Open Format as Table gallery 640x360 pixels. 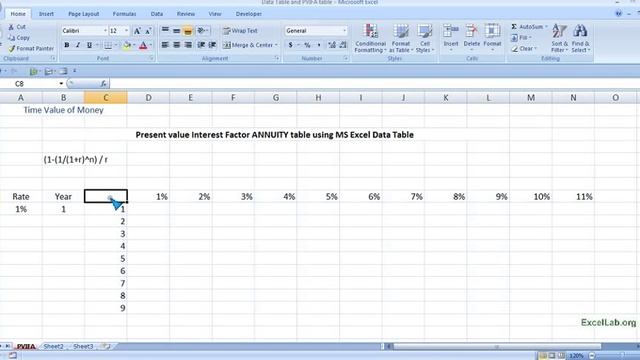pyautogui.click(x=401, y=38)
